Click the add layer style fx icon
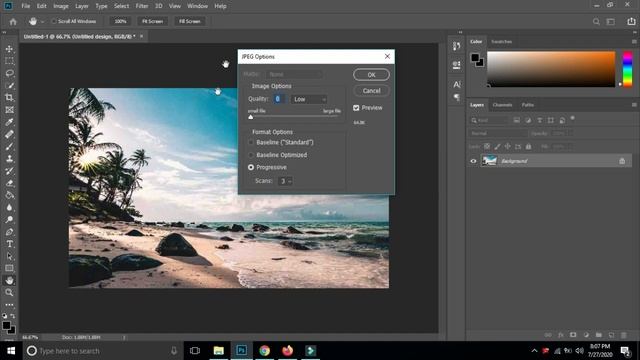This screenshot has width=640, height=360. coord(560,335)
